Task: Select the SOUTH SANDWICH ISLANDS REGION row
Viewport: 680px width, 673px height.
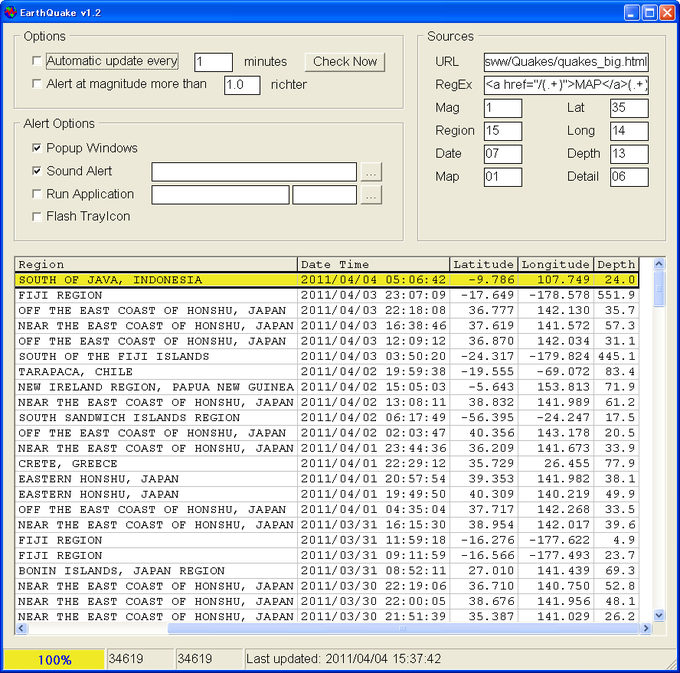Action: [327, 418]
